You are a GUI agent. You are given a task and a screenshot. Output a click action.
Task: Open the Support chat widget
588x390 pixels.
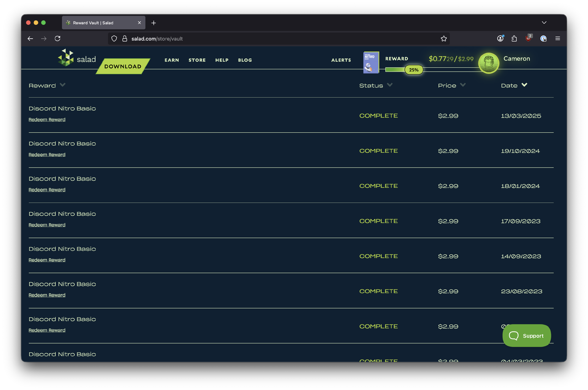point(526,336)
